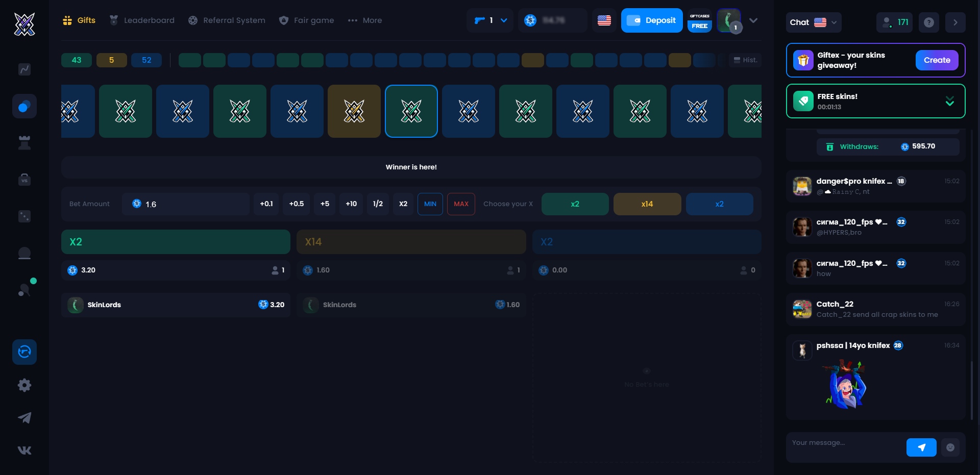980x475 pixels.
Task: Click SkinLords bet row with 1.60
Action: tap(411, 305)
